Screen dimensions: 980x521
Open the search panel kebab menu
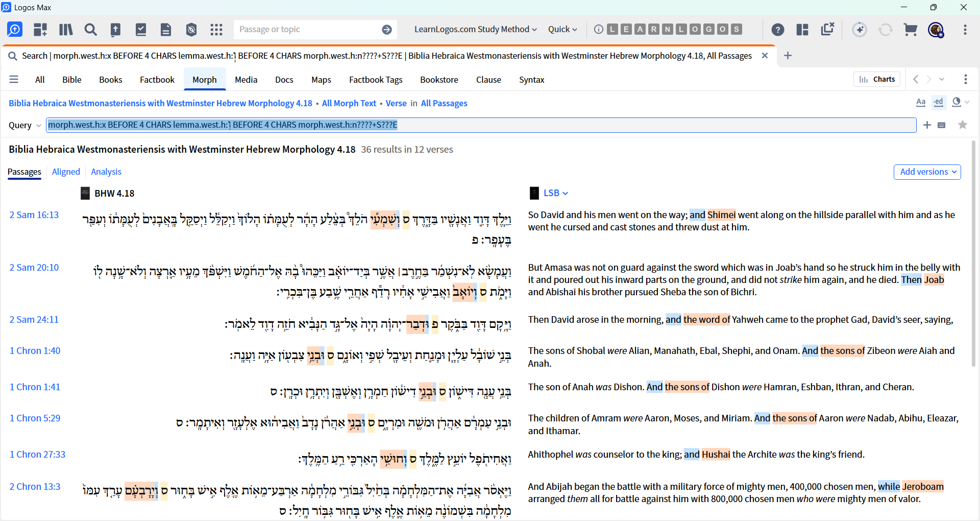click(966, 79)
